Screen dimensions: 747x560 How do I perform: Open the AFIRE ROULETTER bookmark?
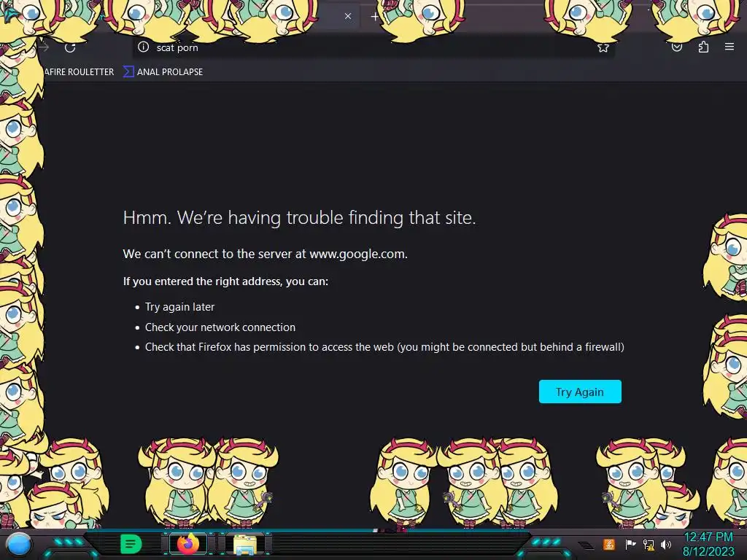79,72
